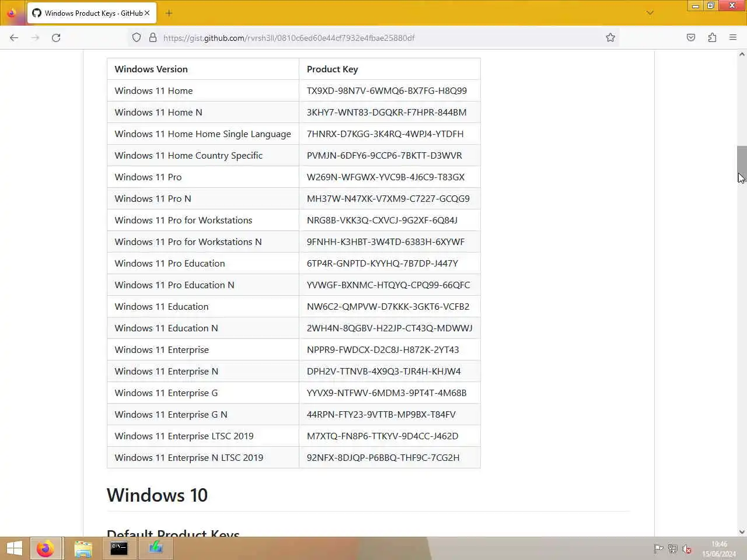Click the Windows 11 Enterprise N cell
Image resolution: width=747 pixels, height=560 pixels.
(203, 371)
